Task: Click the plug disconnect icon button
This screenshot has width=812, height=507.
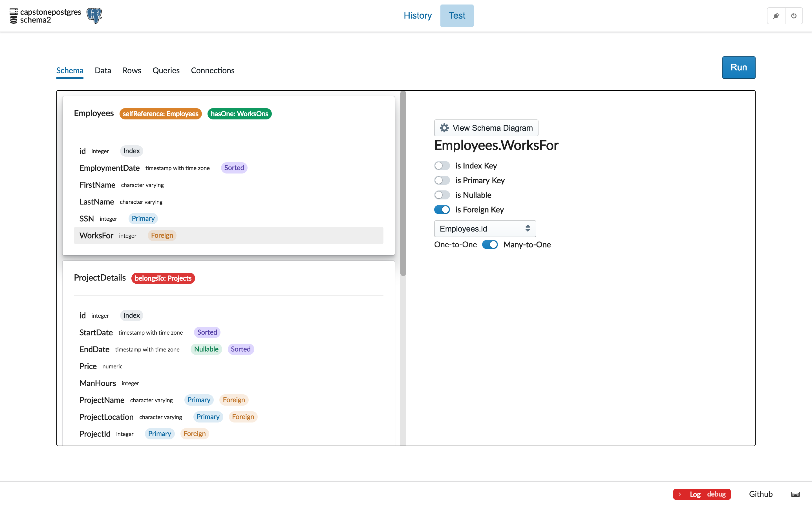Action: click(776, 16)
